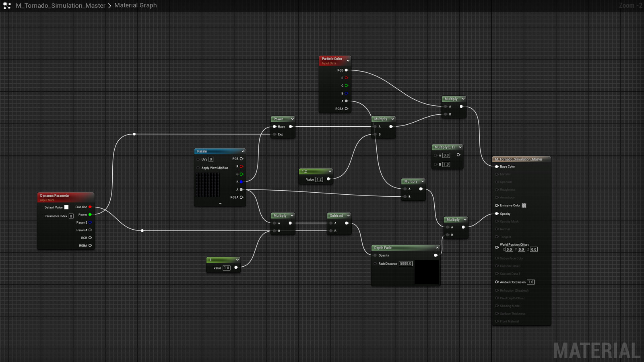Click the Power node Base input pin

(x=275, y=127)
